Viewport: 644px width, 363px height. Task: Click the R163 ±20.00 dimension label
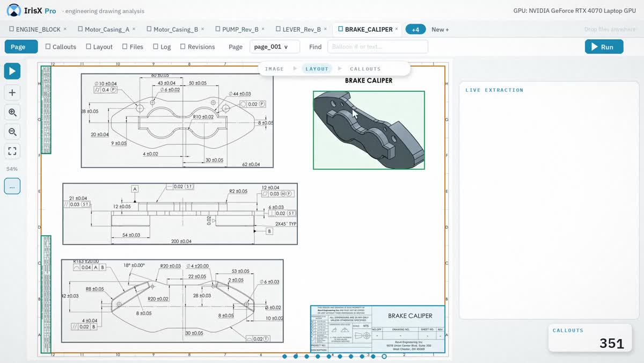pyautogui.click(x=86, y=261)
